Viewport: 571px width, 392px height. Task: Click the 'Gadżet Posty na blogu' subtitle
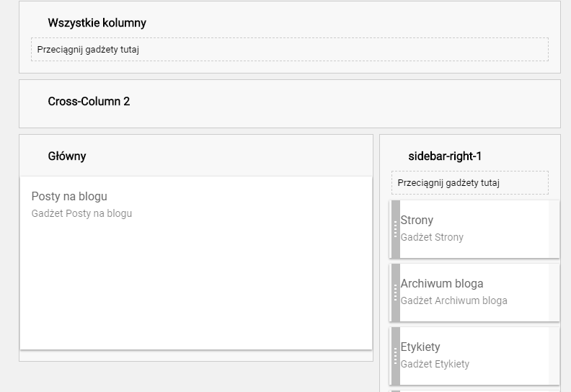[81, 213]
